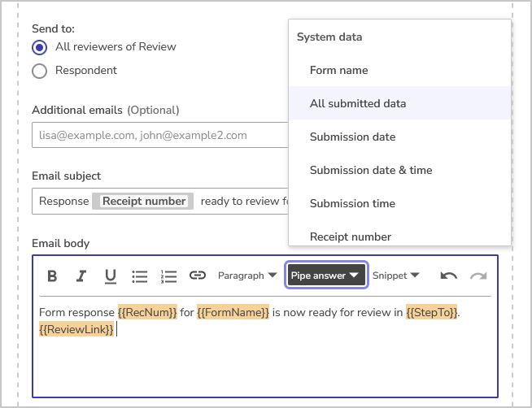Choose the Respondent radio button

pos(39,71)
